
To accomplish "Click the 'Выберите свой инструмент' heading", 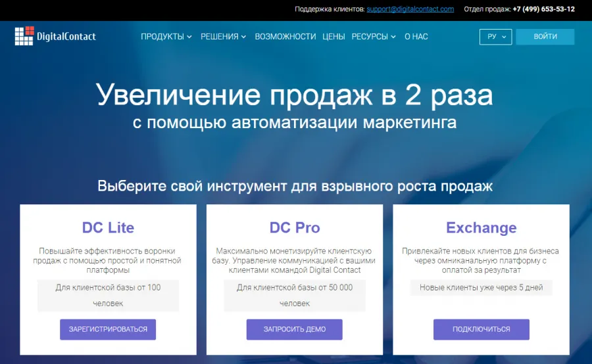I will (295, 186).
